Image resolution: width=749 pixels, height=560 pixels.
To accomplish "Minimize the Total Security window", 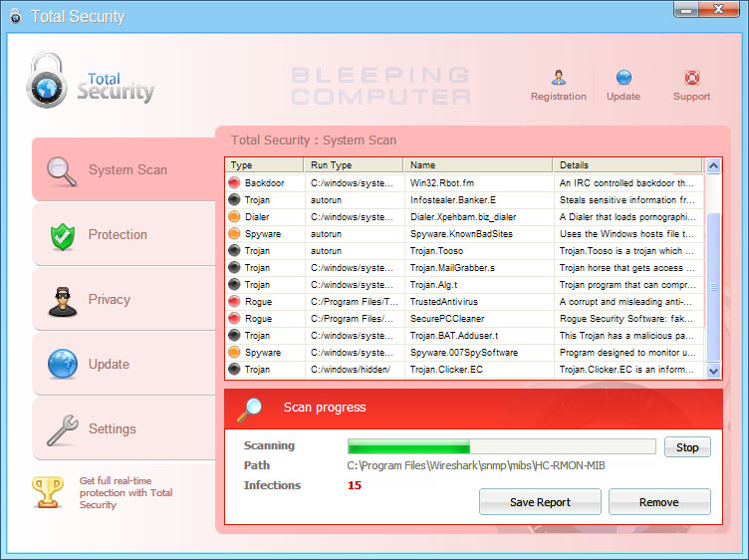I will coord(686,10).
